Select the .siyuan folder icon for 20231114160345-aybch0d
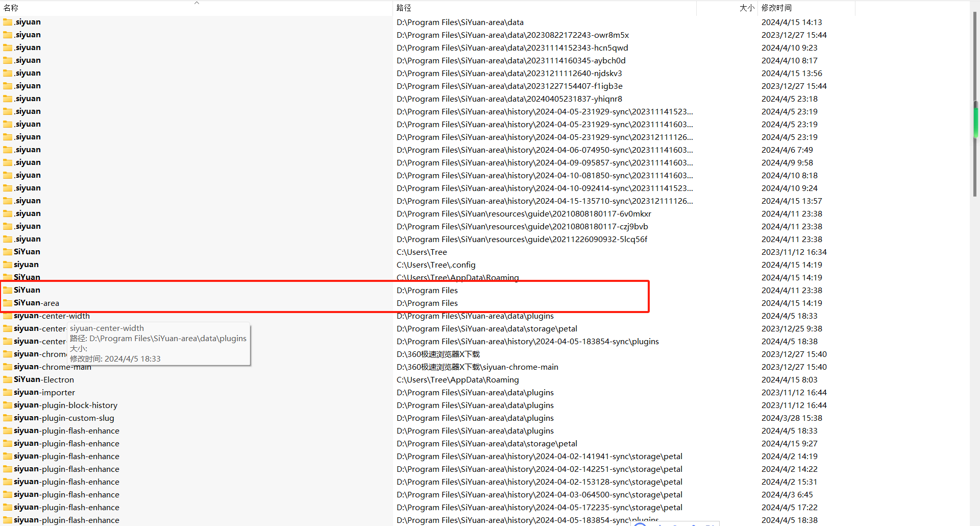The height and width of the screenshot is (526, 980). [8, 61]
